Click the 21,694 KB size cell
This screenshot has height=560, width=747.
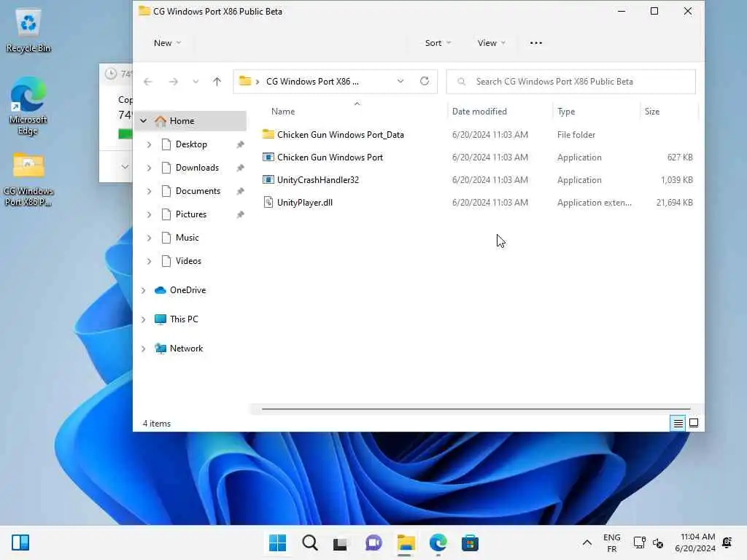[x=674, y=203]
